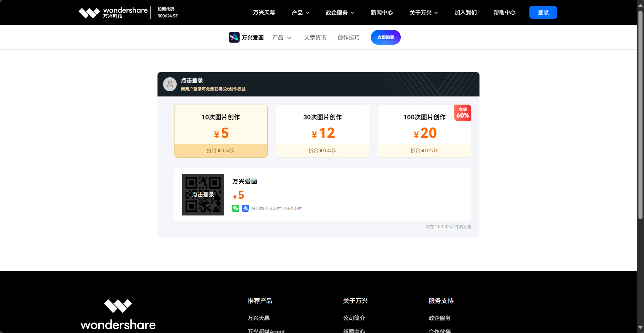
Task: Select the 10次图片创作 ¥5 plan
Action: point(221,131)
